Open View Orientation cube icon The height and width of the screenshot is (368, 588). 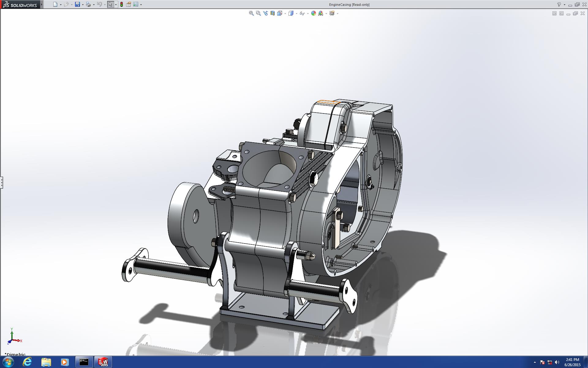279,13
